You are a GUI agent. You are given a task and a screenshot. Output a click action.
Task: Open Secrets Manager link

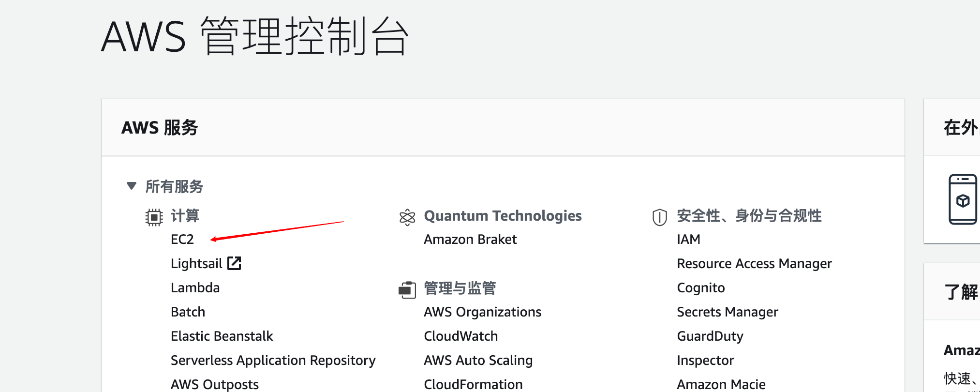(x=727, y=312)
